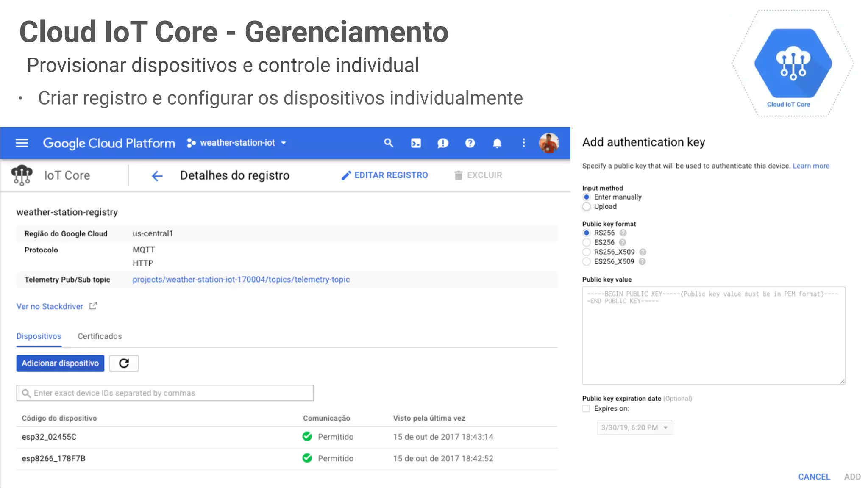Click the IoT Core title text
This screenshot has width=868, height=488.
point(67,175)
